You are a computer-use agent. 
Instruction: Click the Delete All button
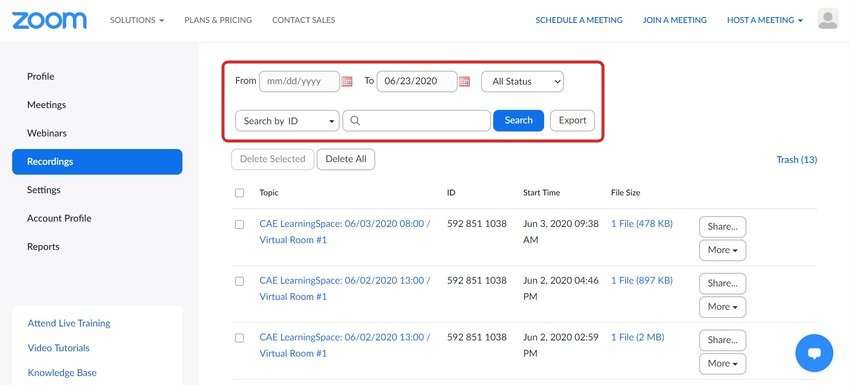pyautogui.click(x=346, y=159)
